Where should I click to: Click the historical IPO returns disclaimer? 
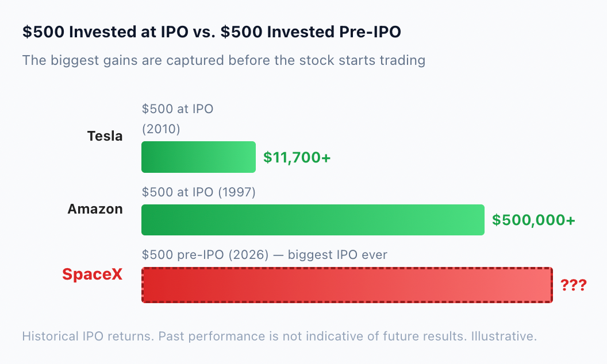(x=279, y=336)
